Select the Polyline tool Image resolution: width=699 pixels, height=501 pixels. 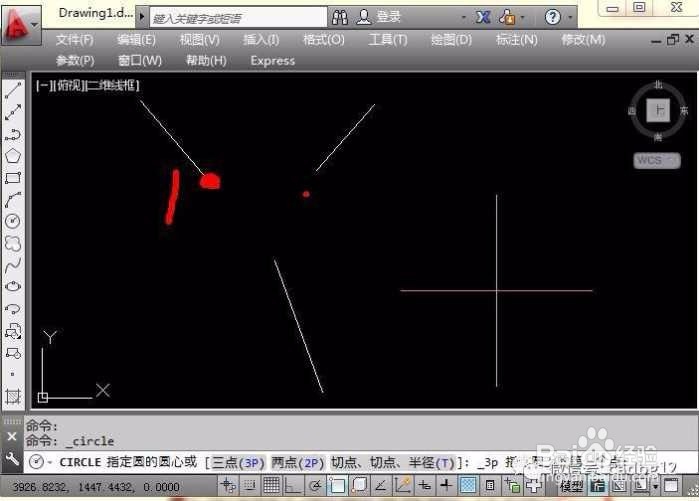[x=13, y=134]
